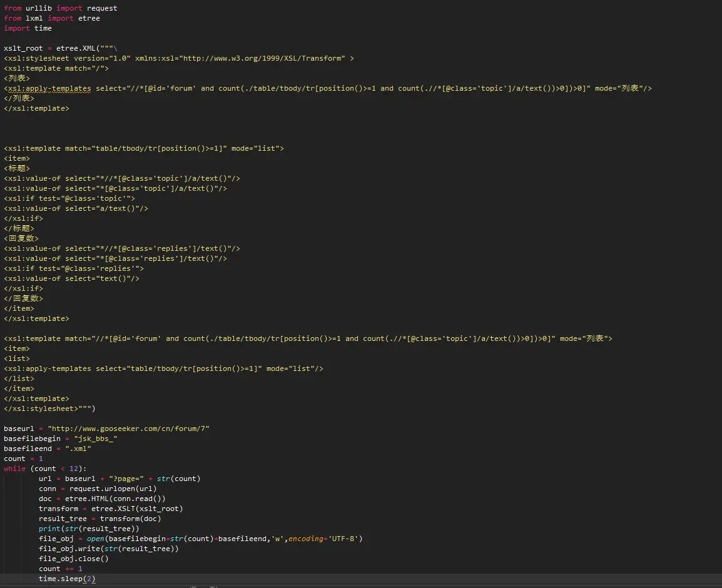The height and width of the screenshot is (588, 722).
Task: Click value-of line "*//*[@class='topic']/a/text()"
Action: pos(122,179)
